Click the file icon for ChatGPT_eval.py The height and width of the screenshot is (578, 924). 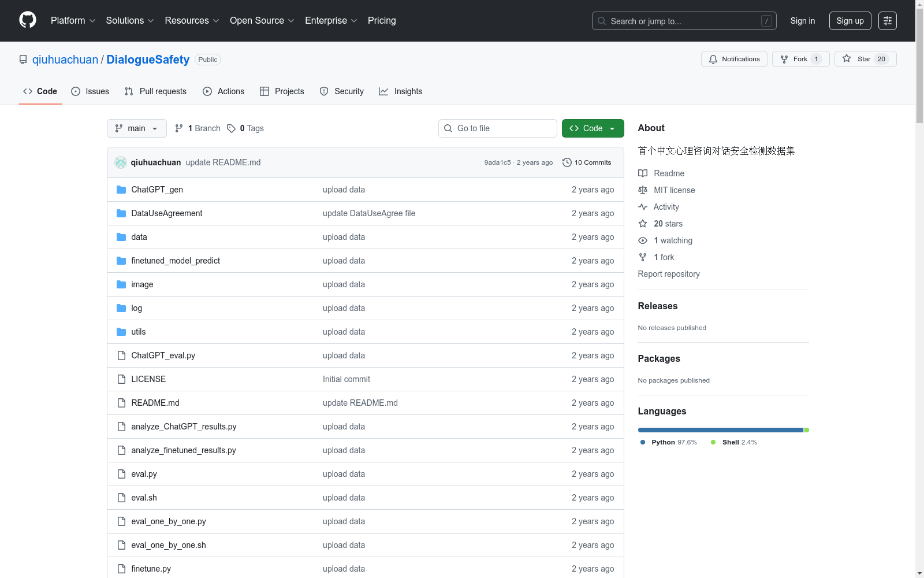[x=121, y=355]
